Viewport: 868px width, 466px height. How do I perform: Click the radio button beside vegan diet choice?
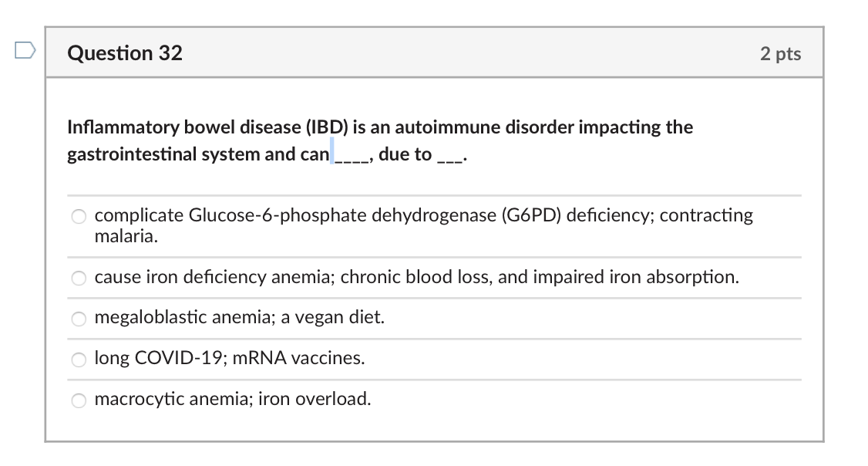(x=79, y=318)
